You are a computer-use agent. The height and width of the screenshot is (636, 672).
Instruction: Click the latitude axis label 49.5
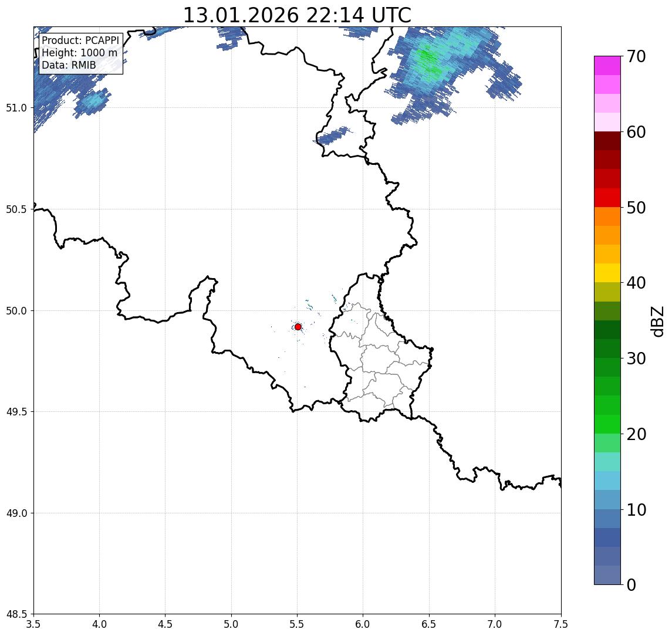tap(16, 412)
